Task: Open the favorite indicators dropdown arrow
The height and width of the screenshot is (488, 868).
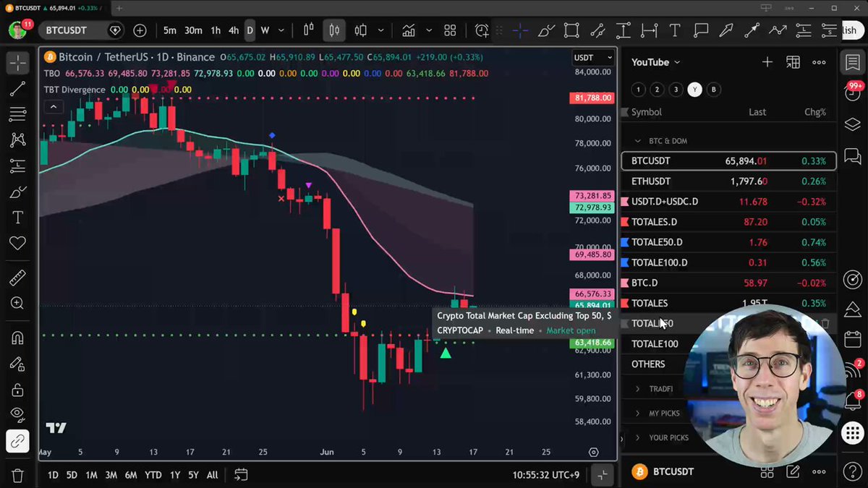Action: coord(429,30)
